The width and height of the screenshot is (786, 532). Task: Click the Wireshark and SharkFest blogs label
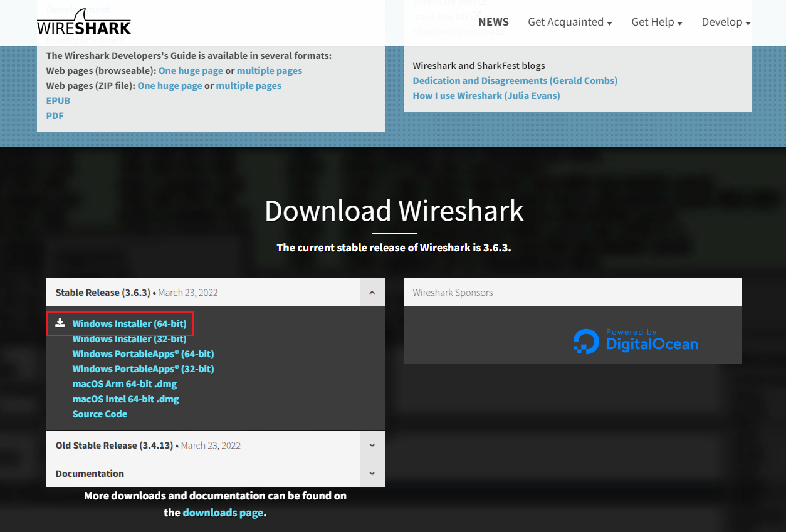coord(479,66)
